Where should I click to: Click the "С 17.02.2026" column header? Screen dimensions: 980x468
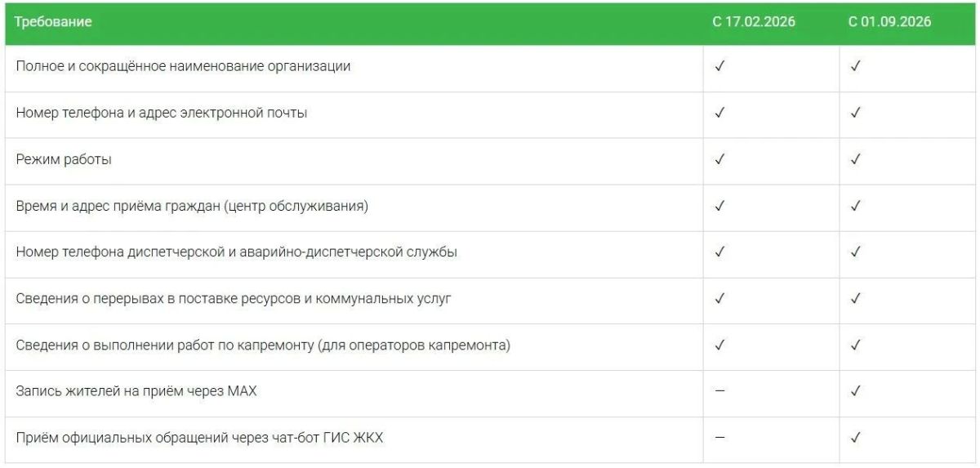click(754, 22)
